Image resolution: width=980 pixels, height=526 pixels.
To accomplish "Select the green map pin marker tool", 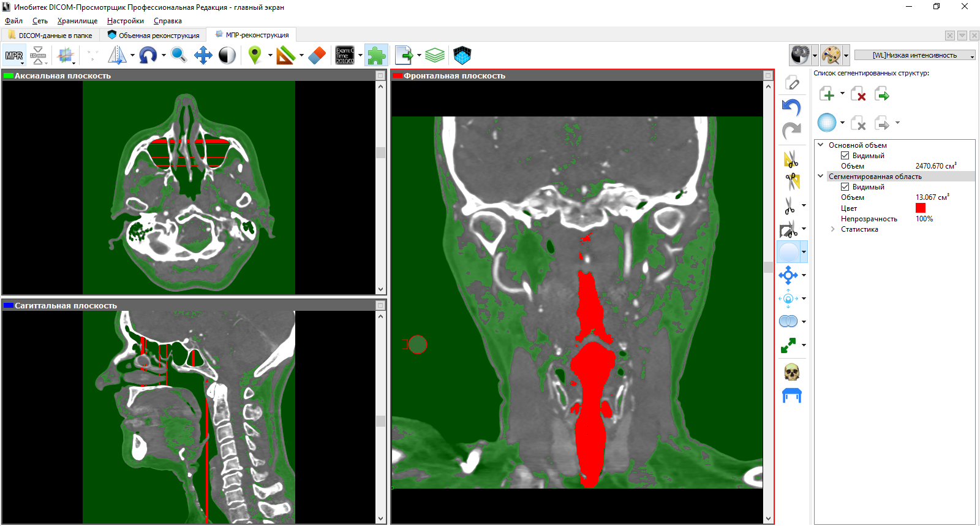I will click(x=255, y=56).
